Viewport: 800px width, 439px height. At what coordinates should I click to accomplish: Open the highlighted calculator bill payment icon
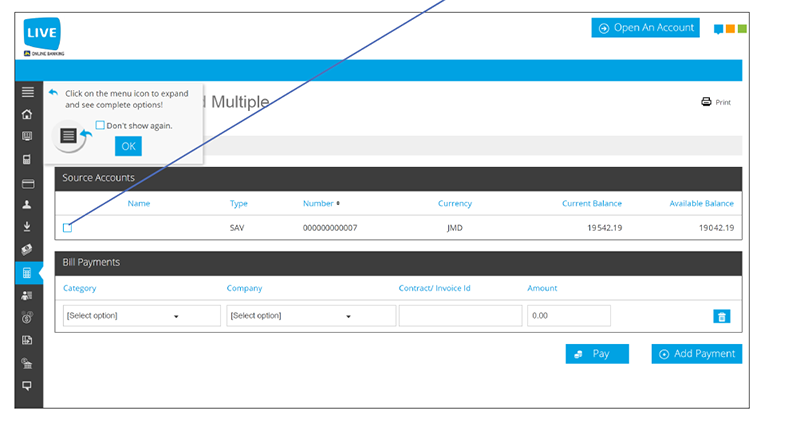click(x=27, y=273)
